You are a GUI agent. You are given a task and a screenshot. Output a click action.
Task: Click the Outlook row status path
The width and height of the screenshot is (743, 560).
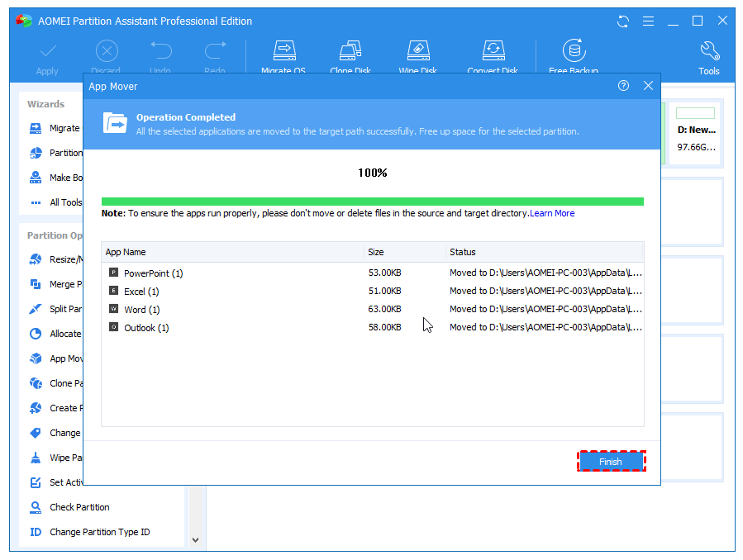coord(545,327)
